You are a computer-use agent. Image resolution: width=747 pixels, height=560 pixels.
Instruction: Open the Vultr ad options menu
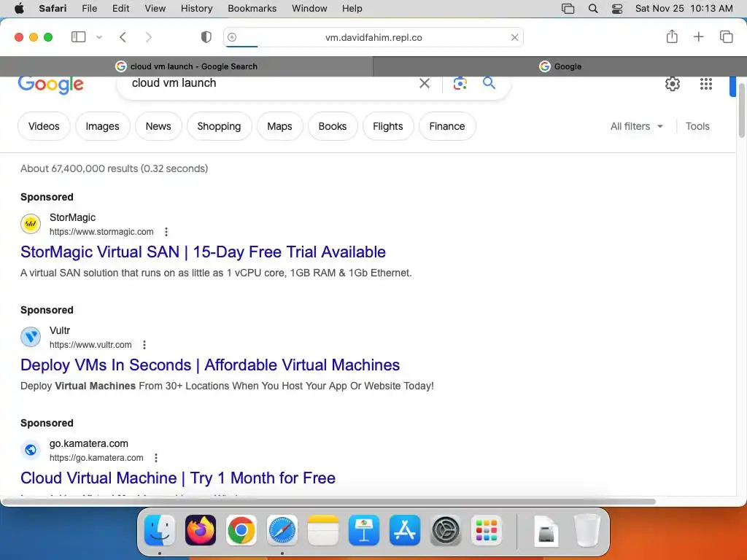(144, 345)
